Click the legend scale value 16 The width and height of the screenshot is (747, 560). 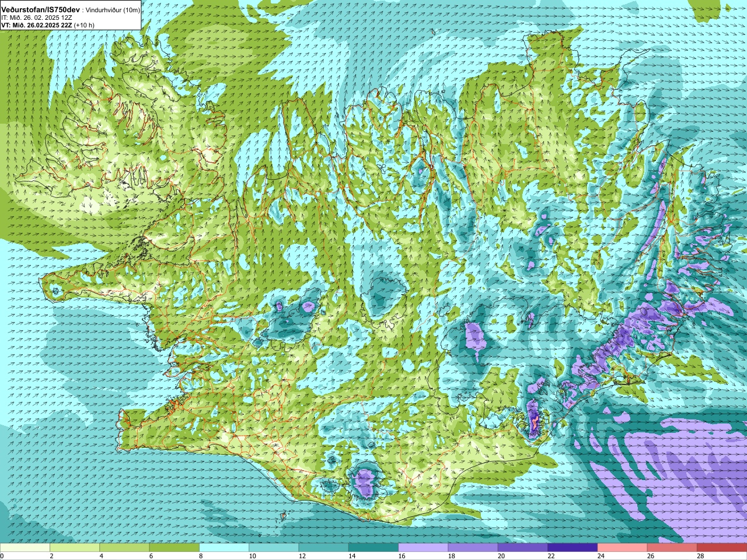coord(402,556)
